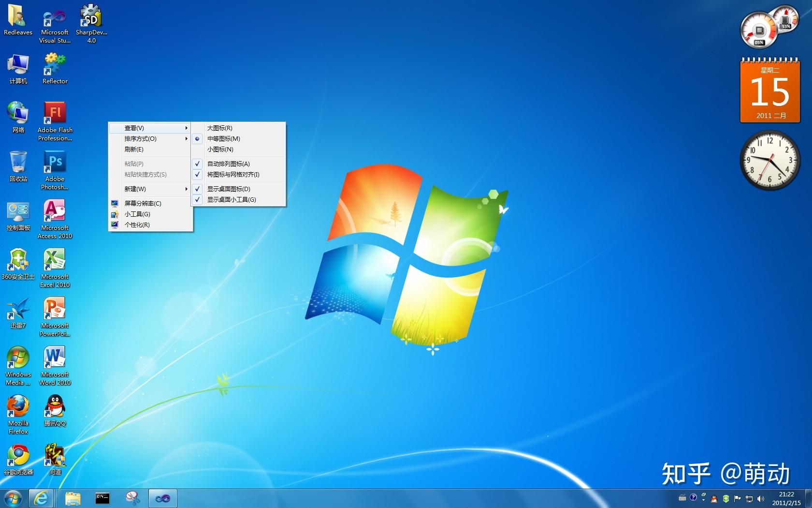Open 小工具(G) from context menu
Screen dimensions: 812x508
tap(150, 214)
